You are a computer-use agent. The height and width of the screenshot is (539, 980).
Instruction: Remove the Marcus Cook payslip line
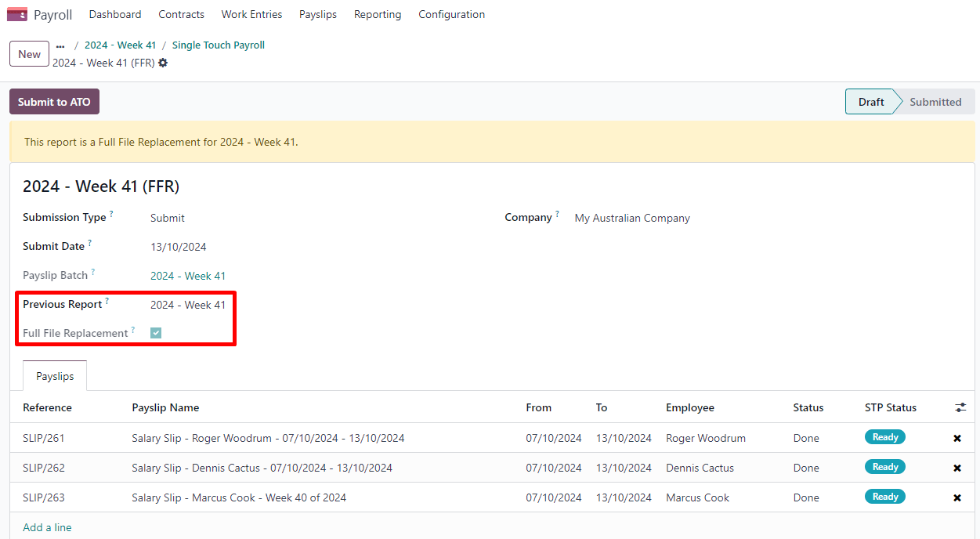956,498
